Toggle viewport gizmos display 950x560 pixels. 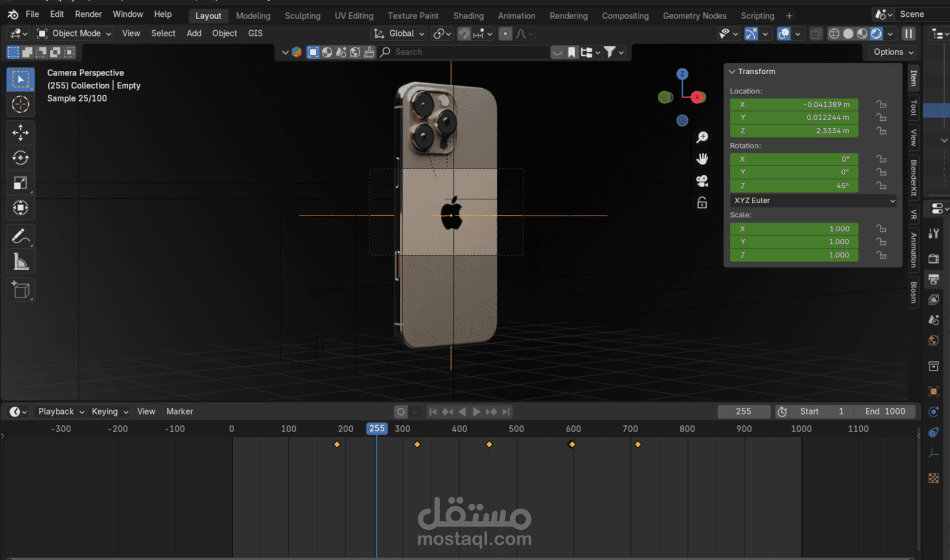[751, 34]
